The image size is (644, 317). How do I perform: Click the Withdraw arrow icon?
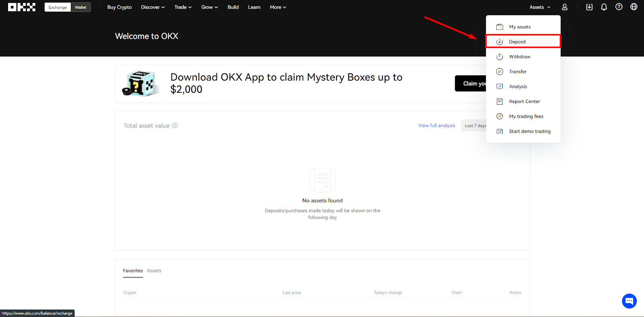(x=500, y=57)
